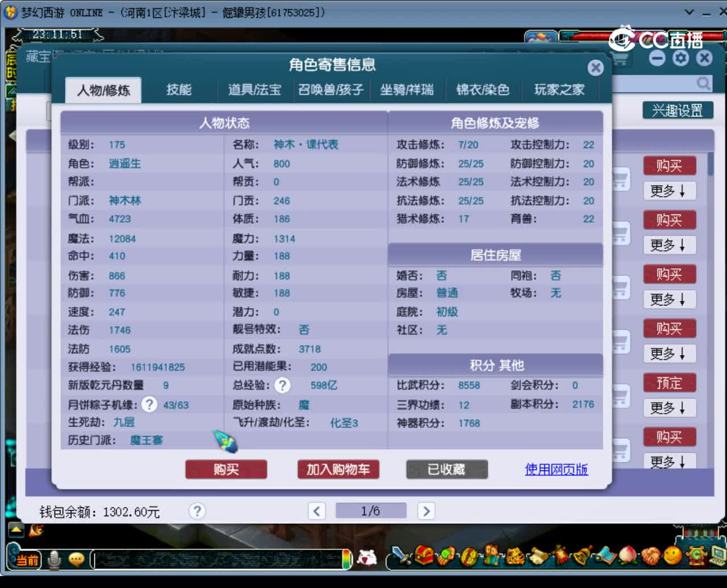
Task: Click the 九层 生死劫 value
Action: pyautogui.click(x=124, y=422)
